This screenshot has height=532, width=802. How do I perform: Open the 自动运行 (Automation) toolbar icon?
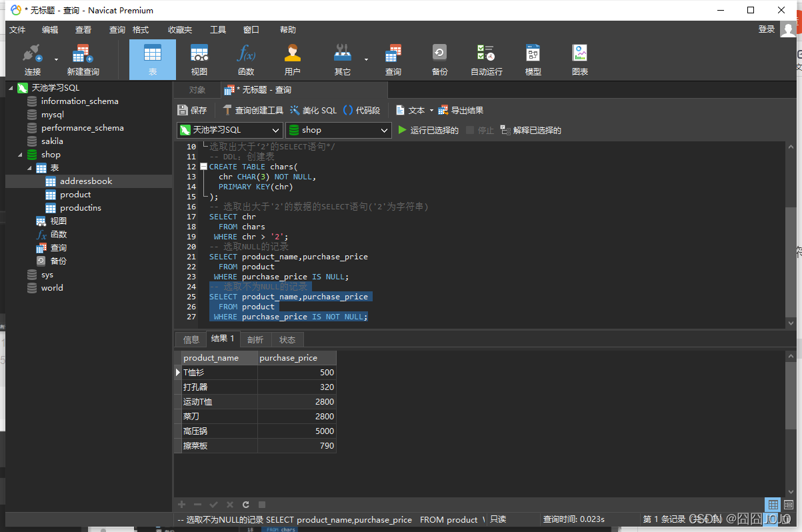pos(487,60)
